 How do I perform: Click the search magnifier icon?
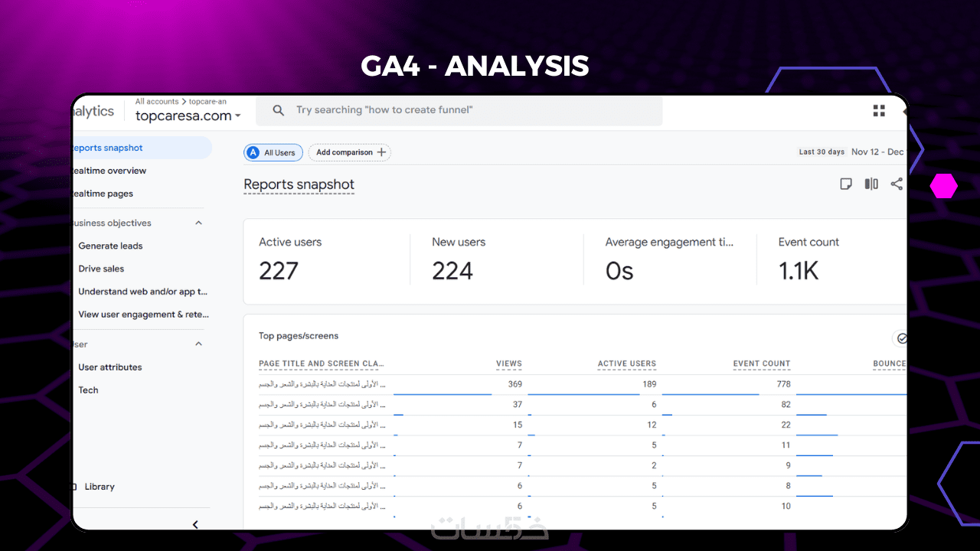pyautogui.click(x=279, y=110)
